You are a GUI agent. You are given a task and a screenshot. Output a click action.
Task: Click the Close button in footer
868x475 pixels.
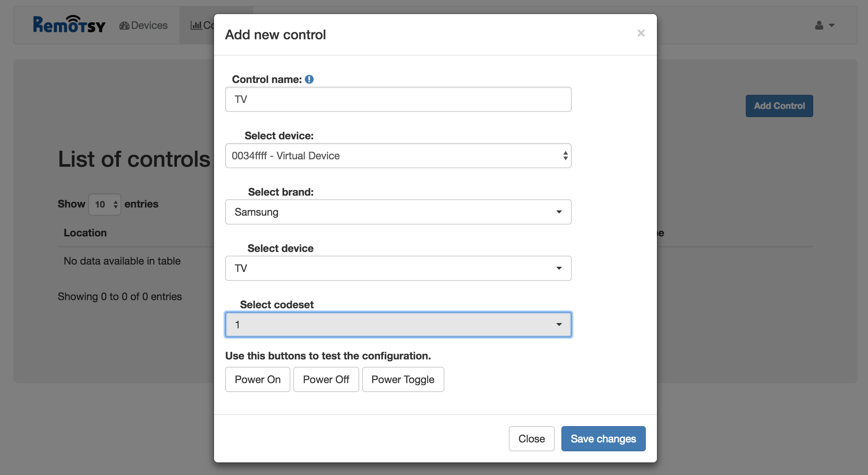531,439
